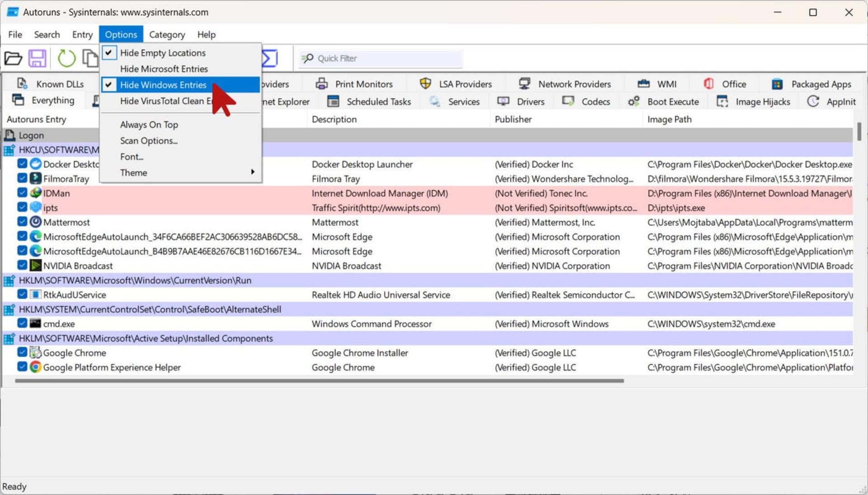The width and height of the screenshot is (868, 495).
Task: Click the green Refresh icon
Action: 66,58
